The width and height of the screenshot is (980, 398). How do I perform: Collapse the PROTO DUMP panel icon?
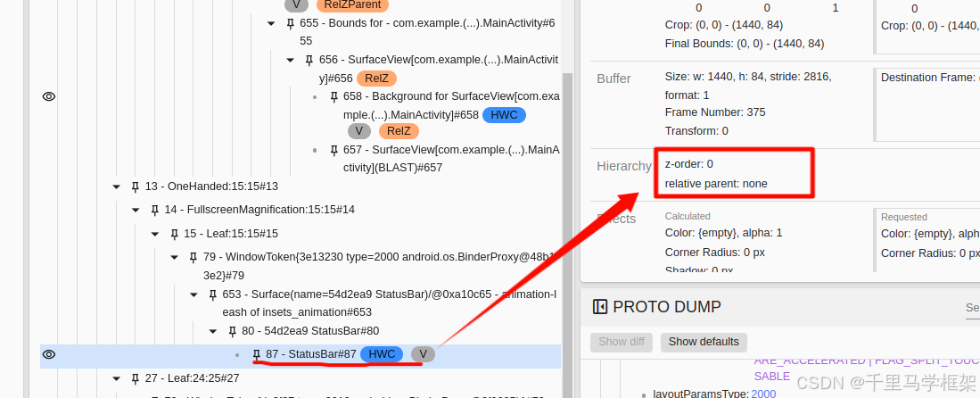click(599, 307)
